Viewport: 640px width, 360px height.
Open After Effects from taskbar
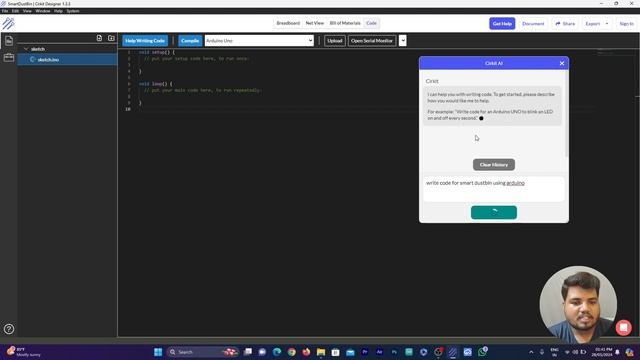point(380,352)
